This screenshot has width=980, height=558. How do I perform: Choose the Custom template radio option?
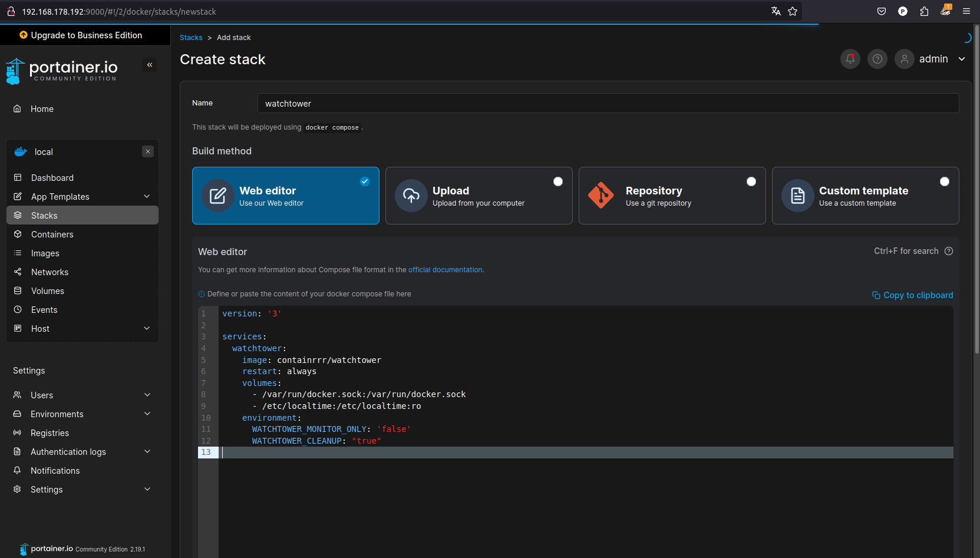[944, 181]
